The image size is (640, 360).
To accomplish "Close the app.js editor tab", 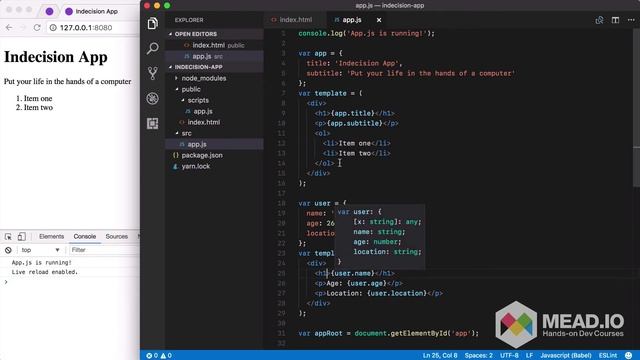I will (379, 20).
